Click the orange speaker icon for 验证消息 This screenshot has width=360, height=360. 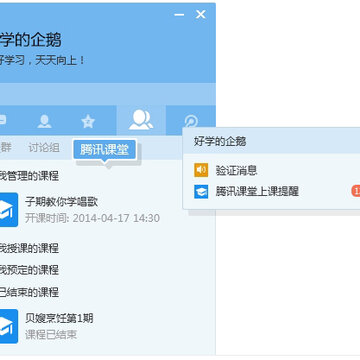[x=201, y=170]
